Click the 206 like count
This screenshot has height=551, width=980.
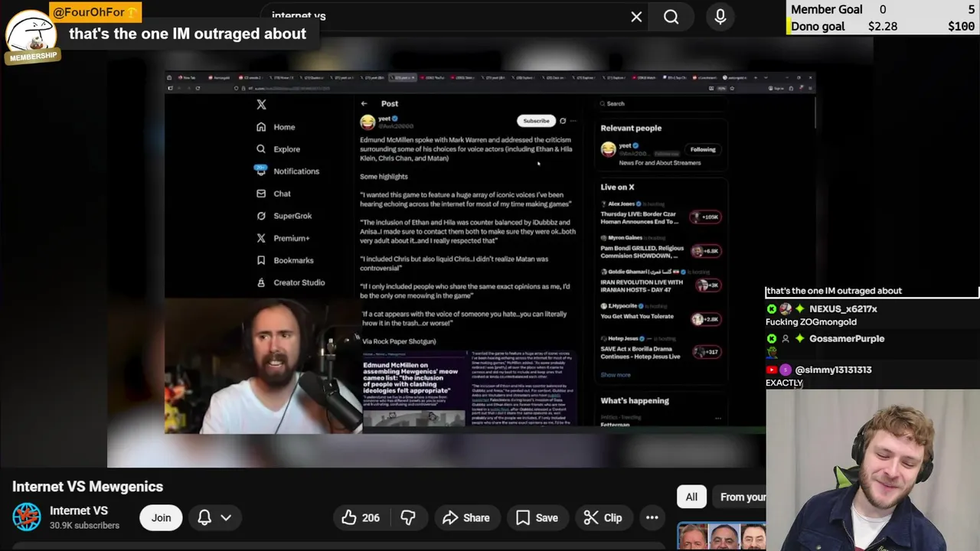pyautogui.click(x=371, y=518)
